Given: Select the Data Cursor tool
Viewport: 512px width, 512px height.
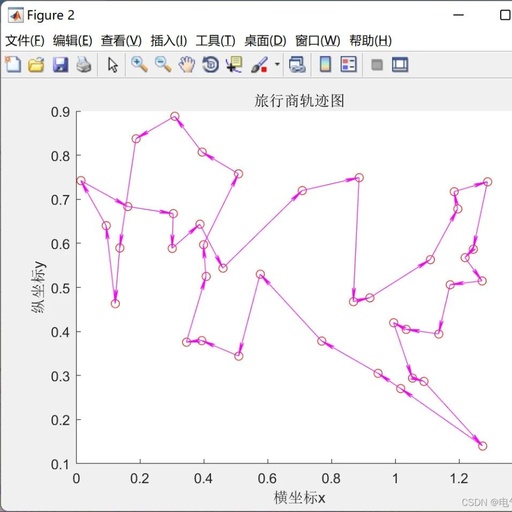Looking at the screenshot, I should coord(234,64).
